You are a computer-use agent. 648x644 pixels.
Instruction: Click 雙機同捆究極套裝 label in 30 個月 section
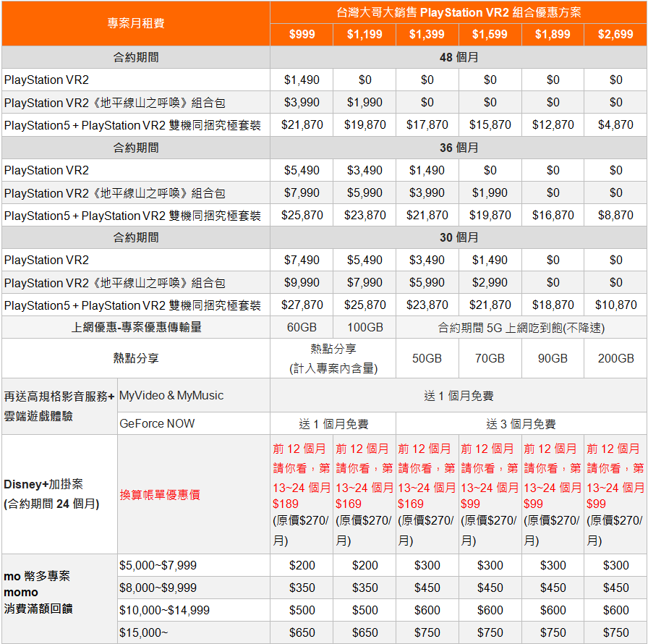pyautogui.click(x=136, y=305)
